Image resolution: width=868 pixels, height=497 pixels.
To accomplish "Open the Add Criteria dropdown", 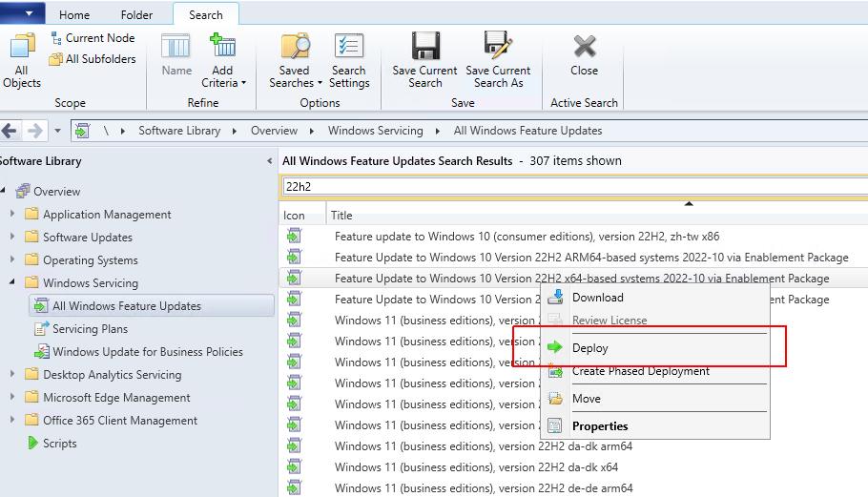I will point(222,60).
